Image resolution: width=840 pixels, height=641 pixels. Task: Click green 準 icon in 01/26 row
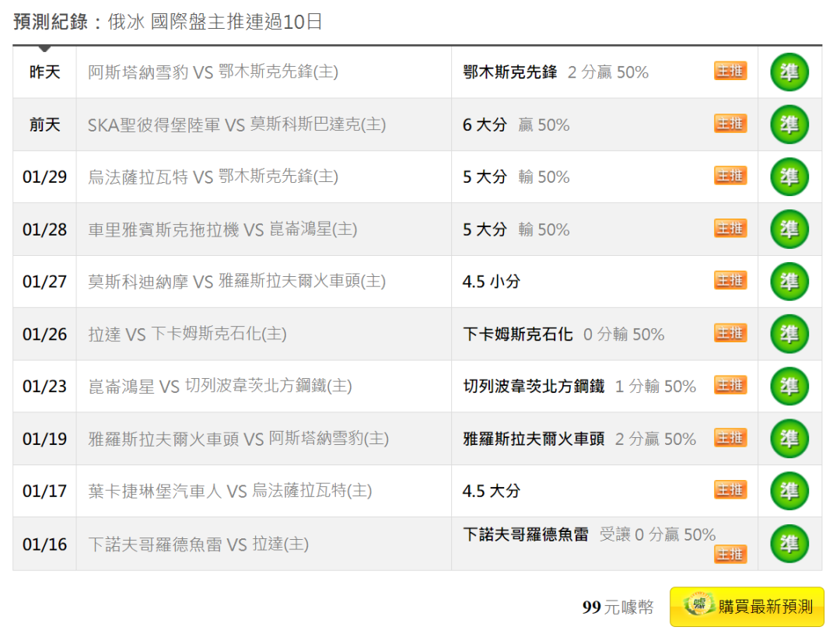coord(789,334)
